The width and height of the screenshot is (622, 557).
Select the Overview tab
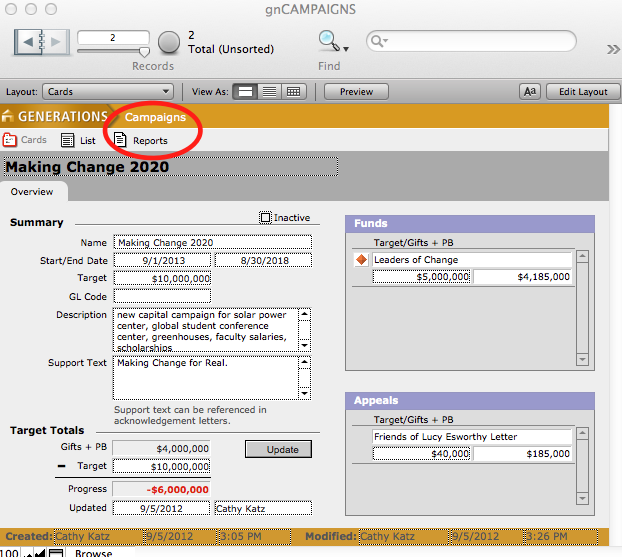pos(32,192)
